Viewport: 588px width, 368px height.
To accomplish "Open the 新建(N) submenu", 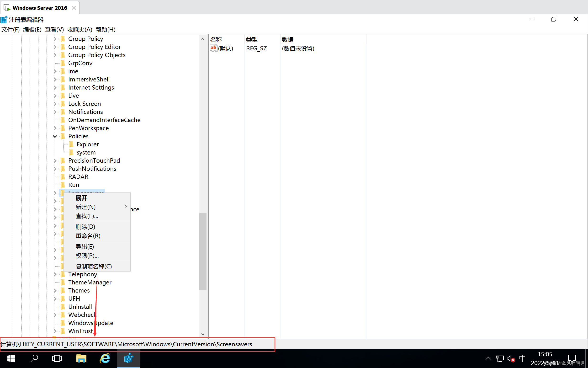I will [x=97, y=207].
